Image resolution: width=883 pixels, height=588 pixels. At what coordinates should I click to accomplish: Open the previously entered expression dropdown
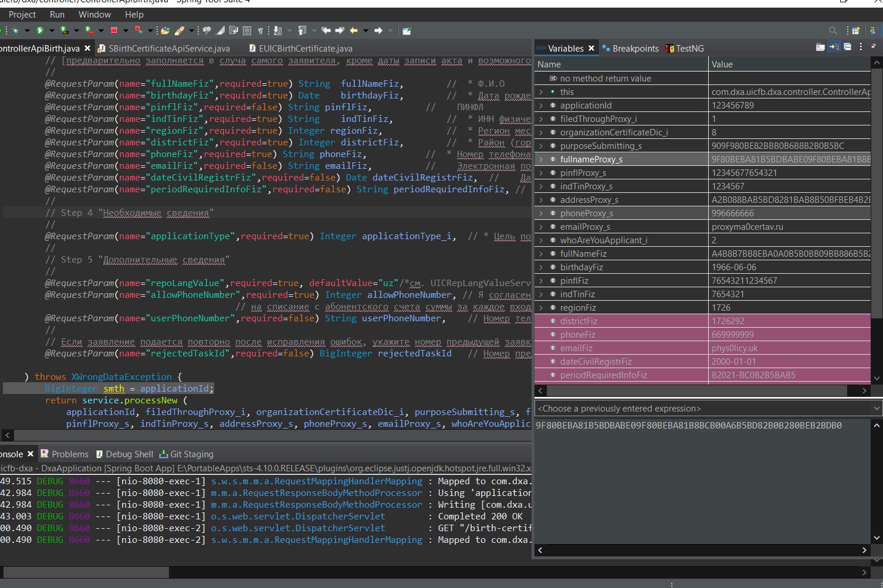click(877, 408)
